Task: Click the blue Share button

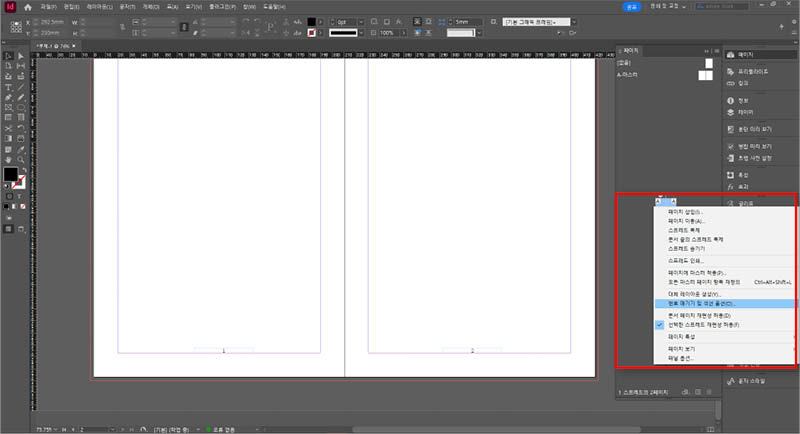Action: (632, 7)
